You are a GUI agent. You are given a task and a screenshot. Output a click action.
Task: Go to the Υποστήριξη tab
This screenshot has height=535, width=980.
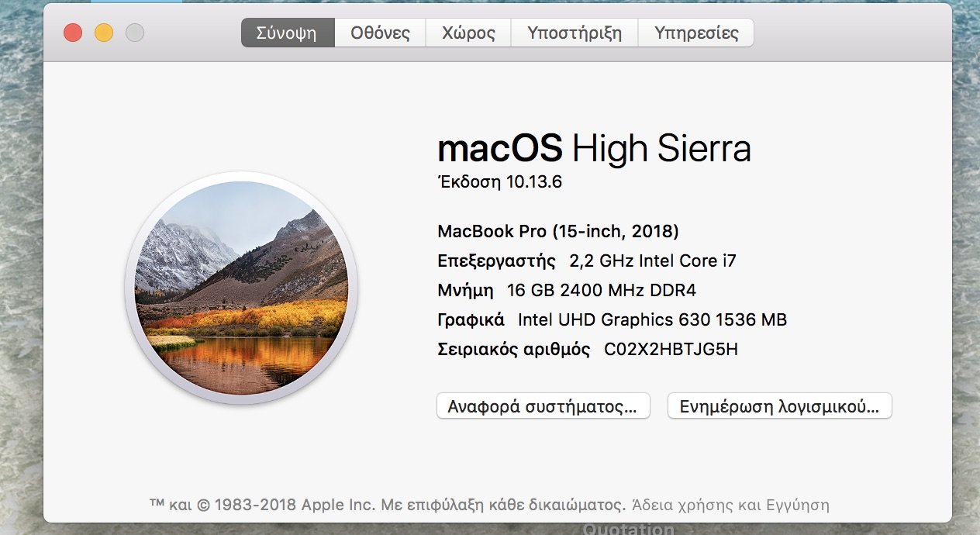click(x=575, y=33)
